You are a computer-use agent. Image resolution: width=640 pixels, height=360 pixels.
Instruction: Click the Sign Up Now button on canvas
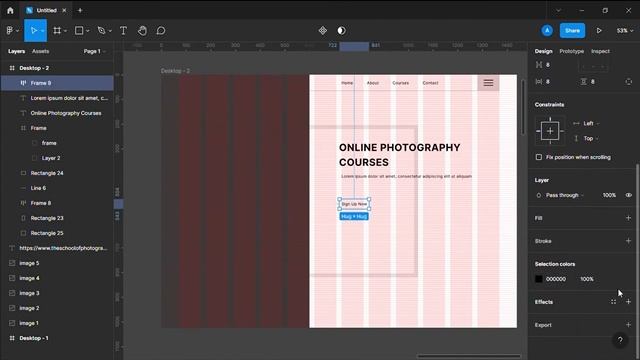point(354,204)
